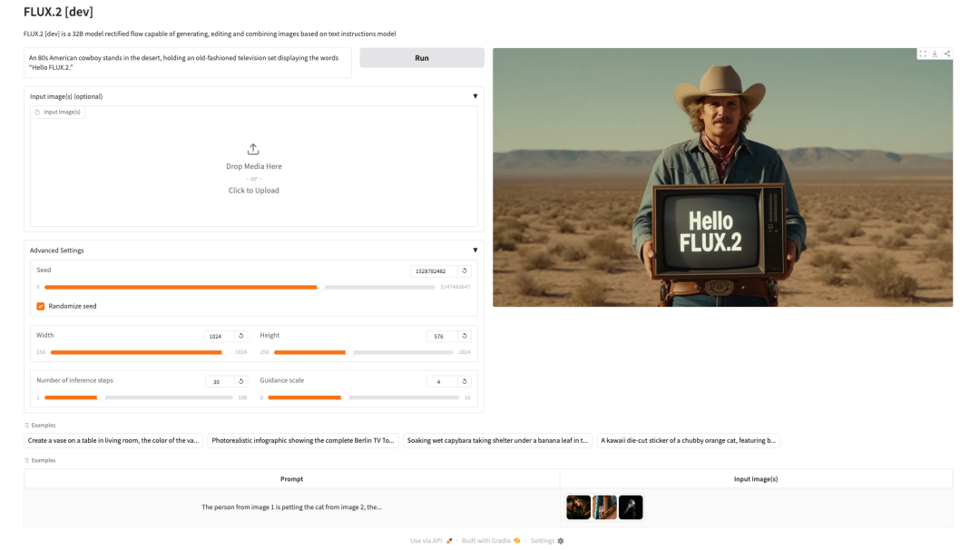Screen dimensions: 980x550
Task: Collapse the Input image(s) section
Action: [475, 96]
